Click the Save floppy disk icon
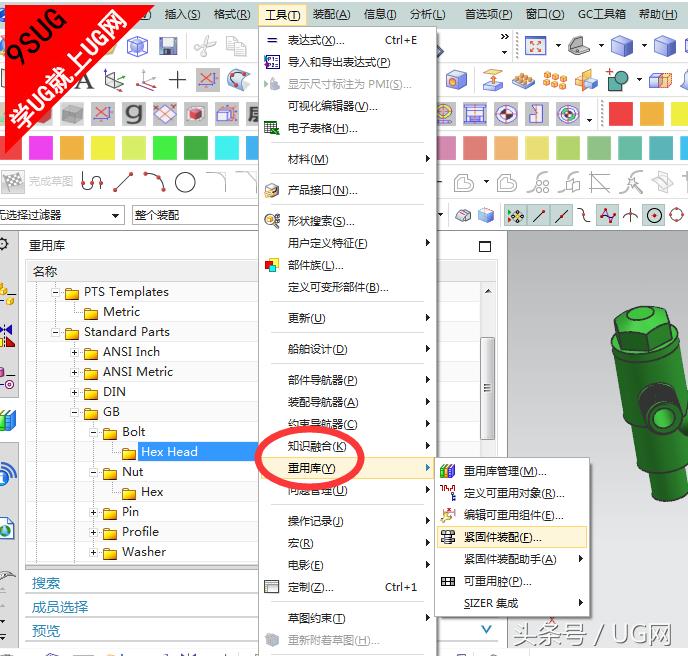 click(168, 46)
